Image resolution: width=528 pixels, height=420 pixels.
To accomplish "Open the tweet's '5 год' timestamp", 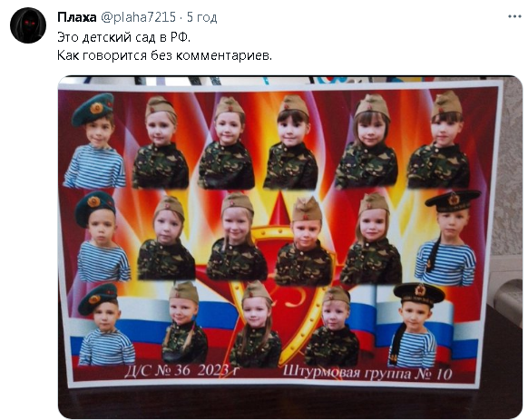I will (x=201, y=17).
